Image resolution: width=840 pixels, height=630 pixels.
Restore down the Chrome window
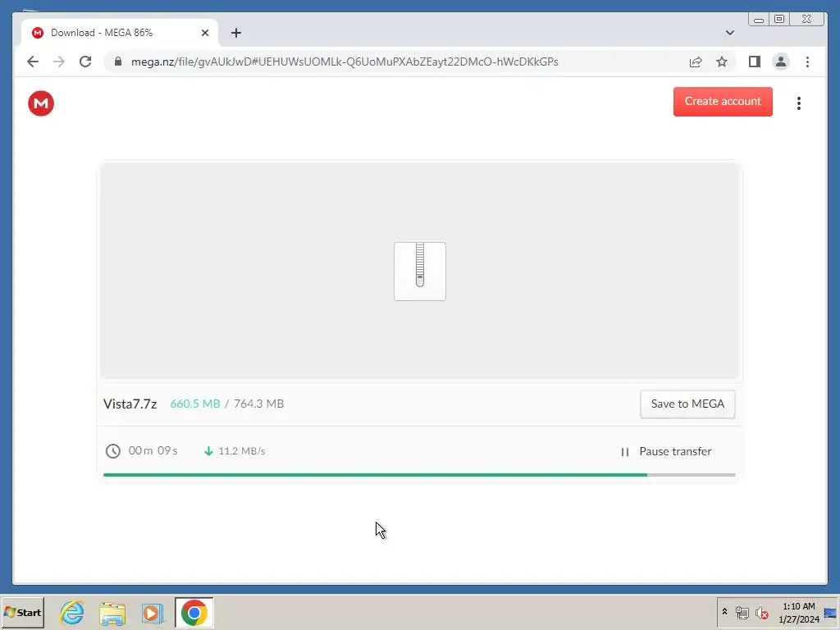779,20
